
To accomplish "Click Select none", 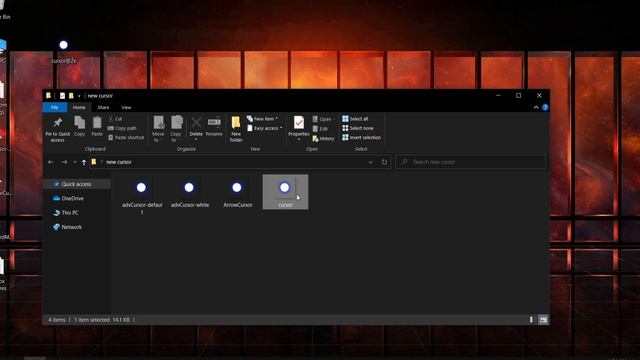I will [x=358, y=128].
